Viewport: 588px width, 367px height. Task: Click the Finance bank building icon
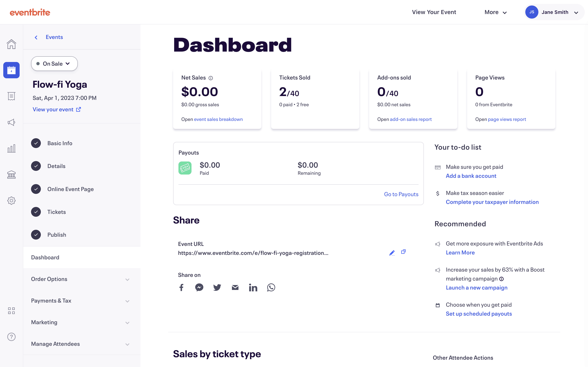[x=11, y=175]
